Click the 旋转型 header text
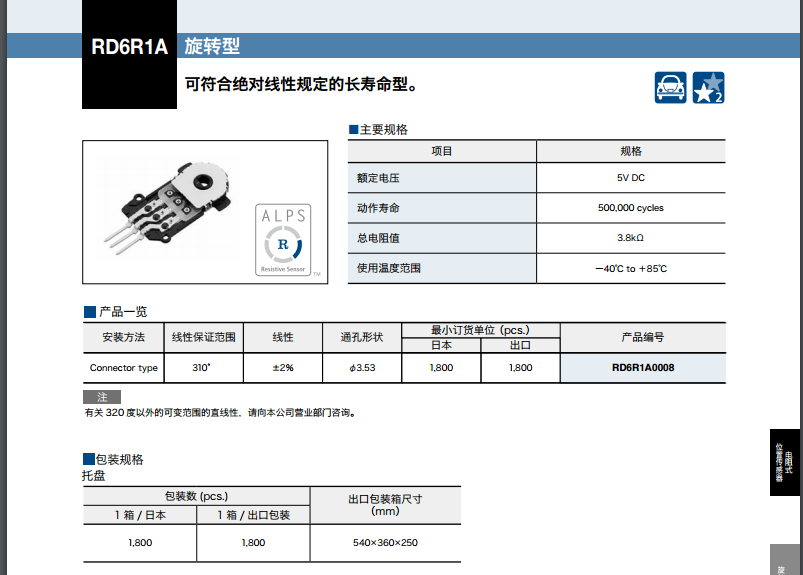803x575 pixels. click(212, 47)
